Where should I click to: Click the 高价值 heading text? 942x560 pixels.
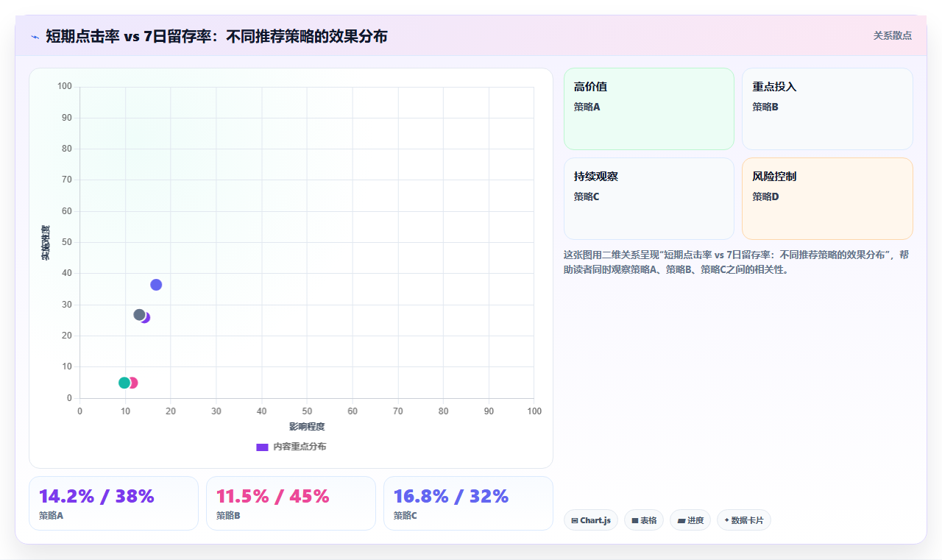click(x=590, y=87)
